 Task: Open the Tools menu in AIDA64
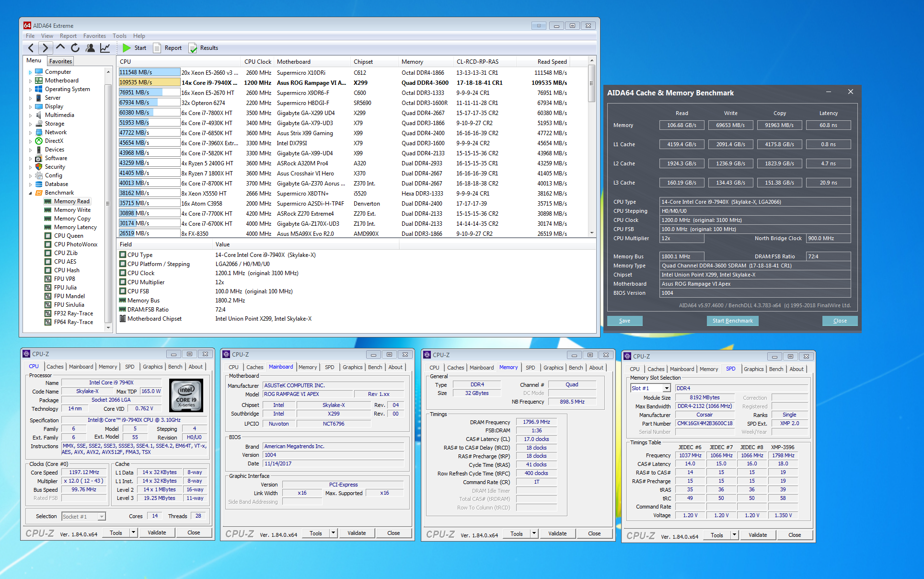pyautogui.click(x=119, y=36)
